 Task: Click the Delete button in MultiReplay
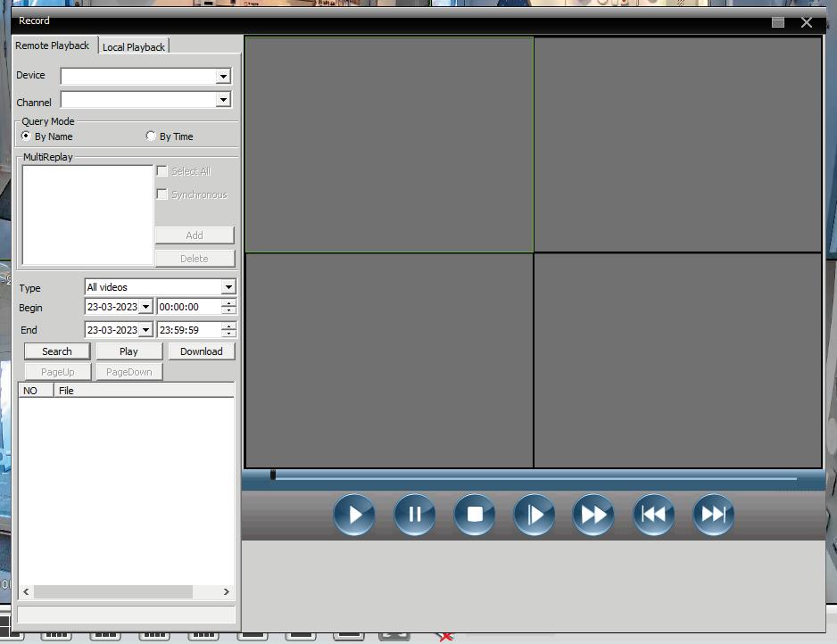pyautogui.click(x=195, y=259)
